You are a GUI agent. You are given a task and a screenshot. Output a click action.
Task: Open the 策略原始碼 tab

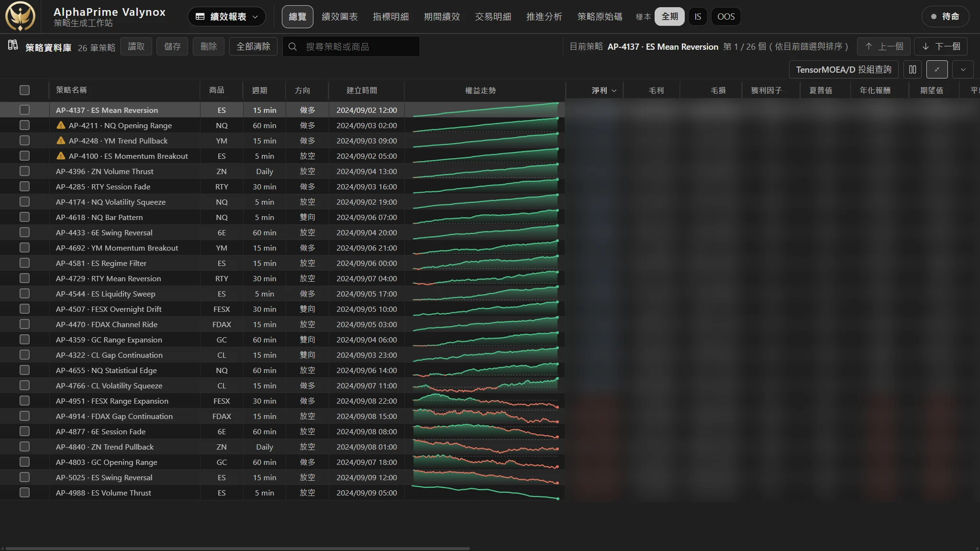pyautogui.click(x=600, y=17)
